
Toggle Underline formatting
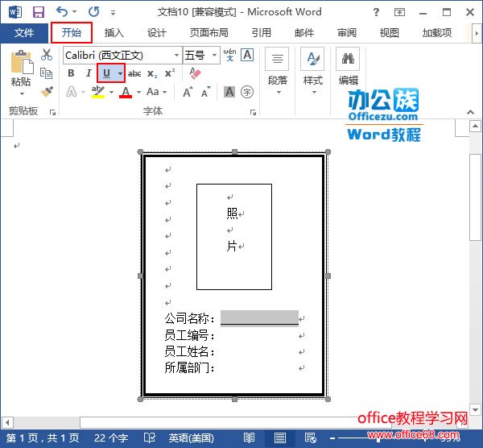point(106,73)
